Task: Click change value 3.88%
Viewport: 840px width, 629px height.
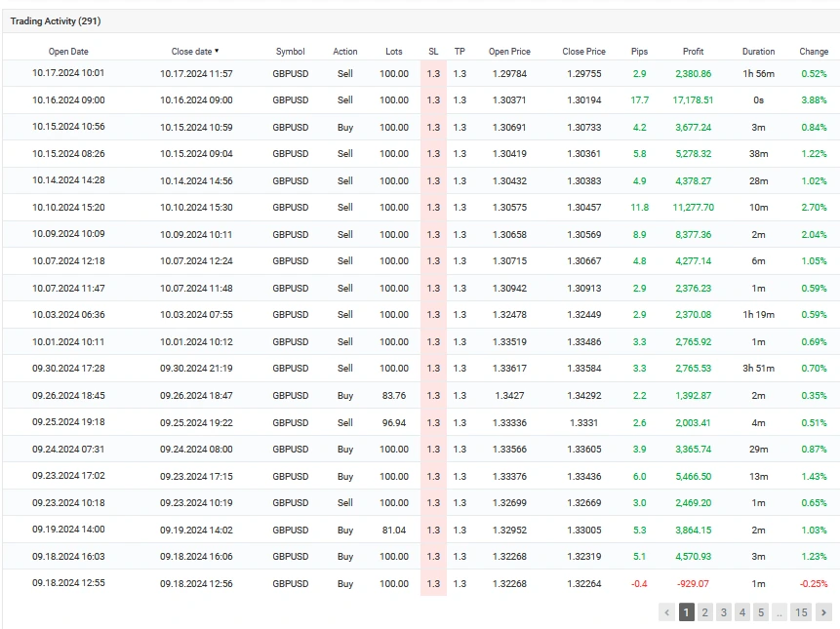Action: click(x=814, y=100)
